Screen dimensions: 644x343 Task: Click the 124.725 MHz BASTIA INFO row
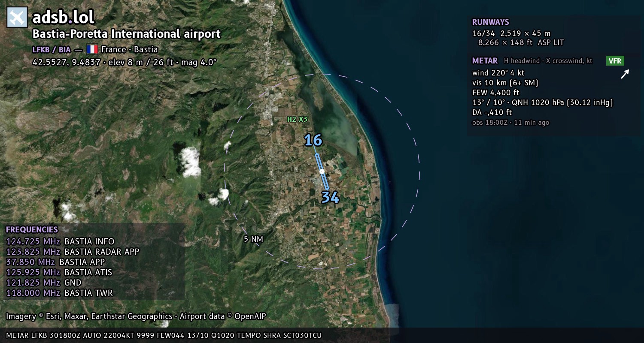pos(61,241)
